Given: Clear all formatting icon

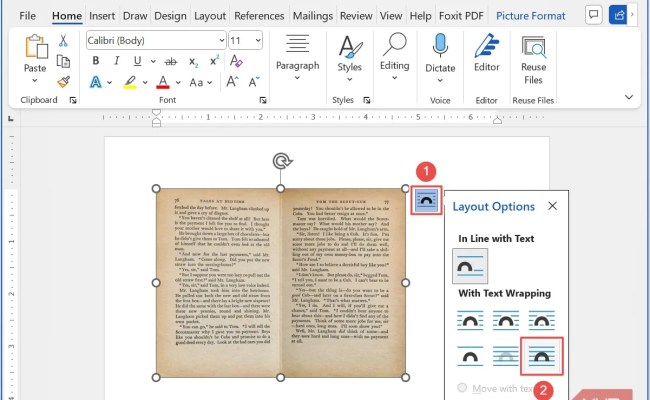Looking at the screenshot, I should pyautogui.click(x=236, y=61).
